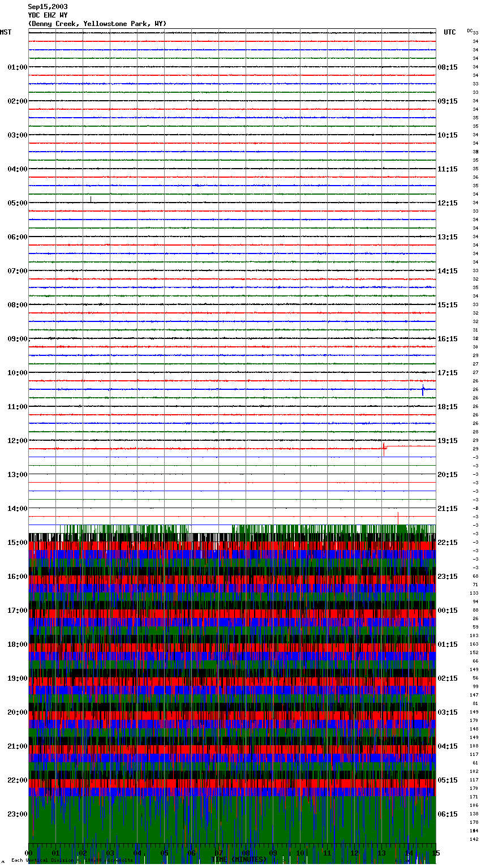The height and width of the screenshot is (868, 481).
Task: Select the 16:00 MST hour label
Action: point(17,577)
